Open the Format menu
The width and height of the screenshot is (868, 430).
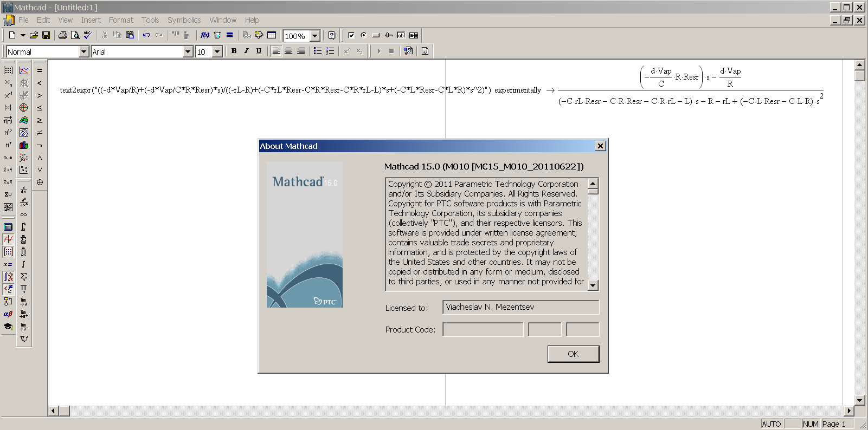(x=121, y=20)
